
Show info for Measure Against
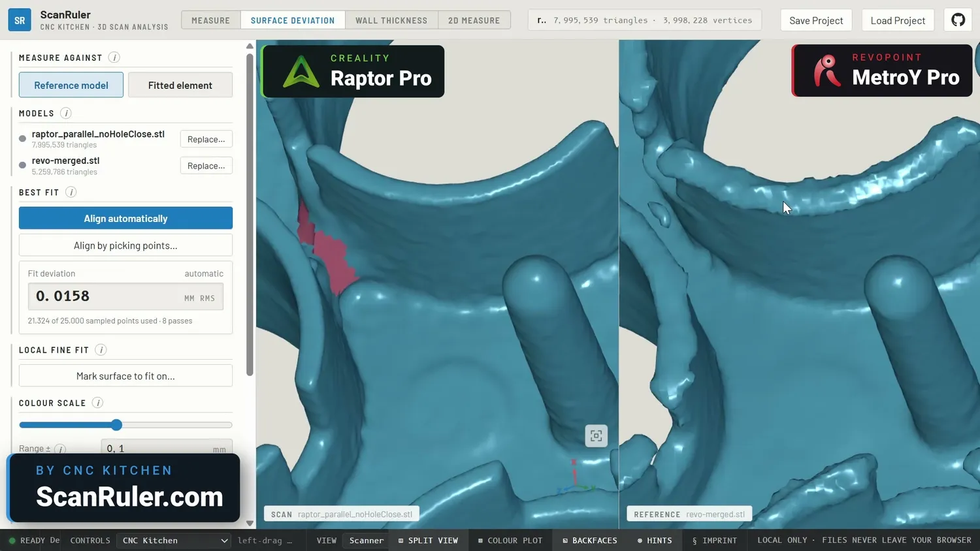[114, 57]
